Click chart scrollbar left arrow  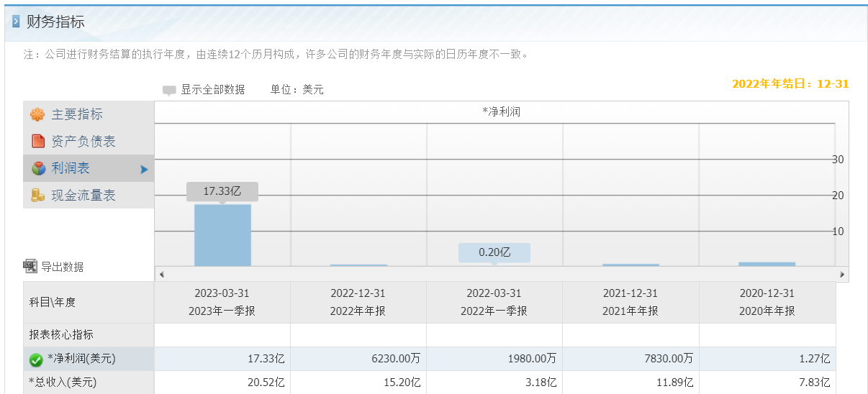(161, 275)
